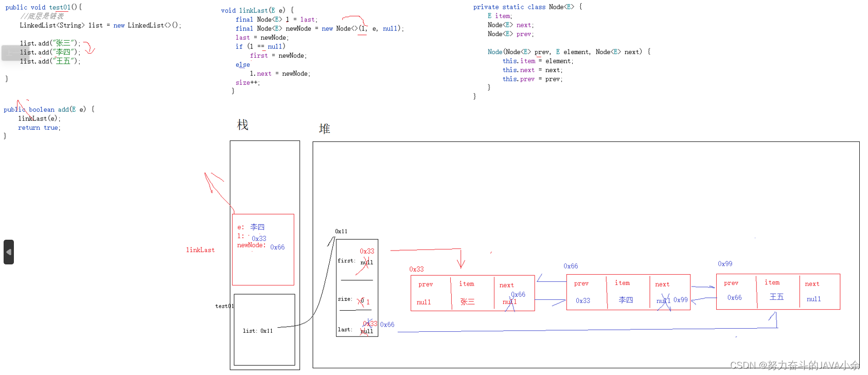
Task: Click the '0x11' address above the list object
Action: click(x=341, y=231)
